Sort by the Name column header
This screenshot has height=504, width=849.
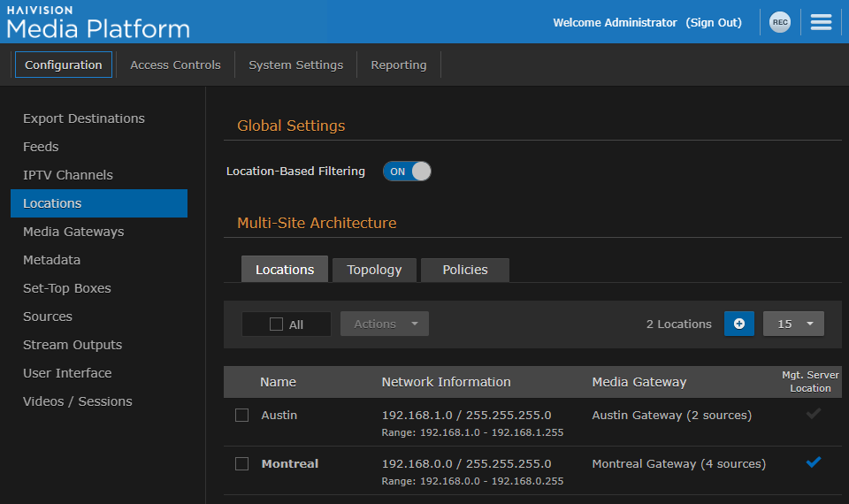(278, 382)
